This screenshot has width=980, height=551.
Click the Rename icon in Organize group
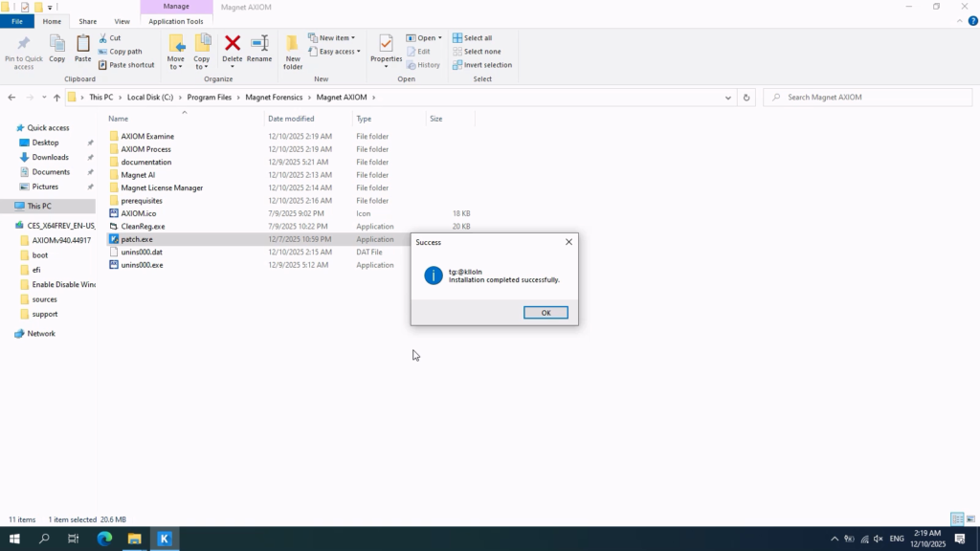259,44
